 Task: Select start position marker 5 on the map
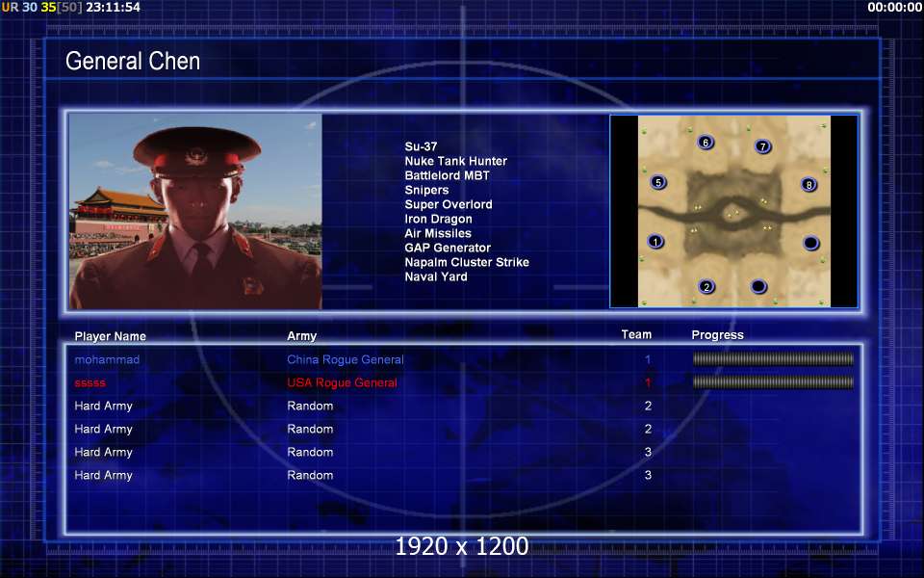658,182
